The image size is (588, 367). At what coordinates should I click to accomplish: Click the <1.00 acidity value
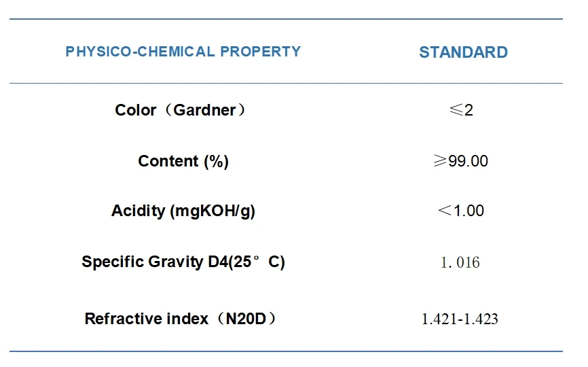point(461,211)
